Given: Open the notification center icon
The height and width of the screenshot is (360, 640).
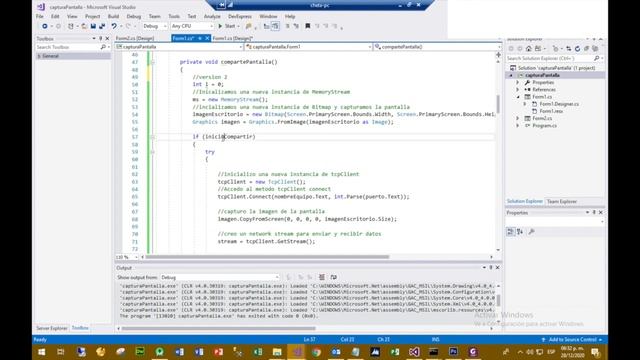Looking at the screenshot, I should tap(595, 352).
